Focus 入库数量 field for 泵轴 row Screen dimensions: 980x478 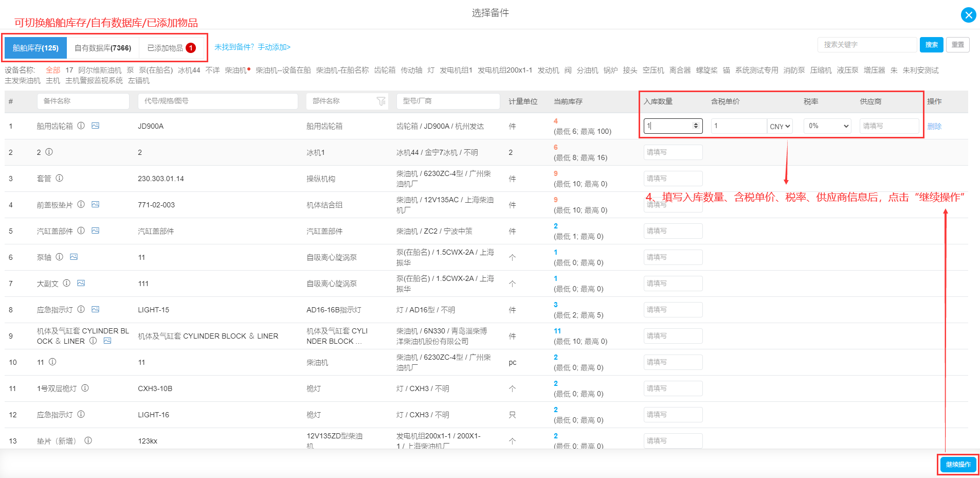(673, 257)
